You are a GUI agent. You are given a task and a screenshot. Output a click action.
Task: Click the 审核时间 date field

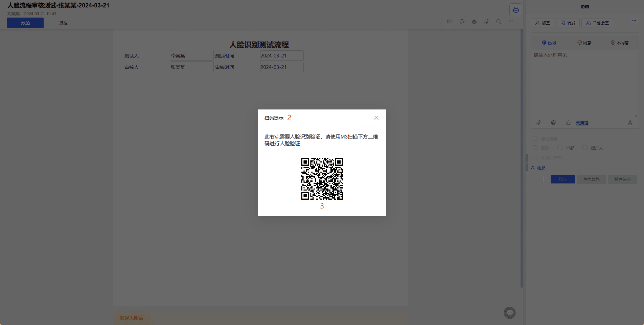pos(282,67)
